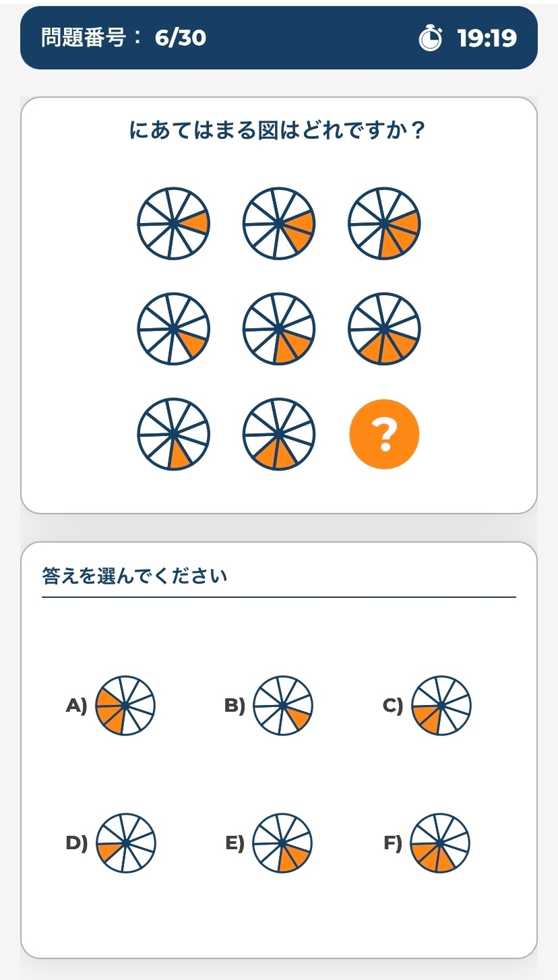Pick answer option F pie

click(439, 843)
